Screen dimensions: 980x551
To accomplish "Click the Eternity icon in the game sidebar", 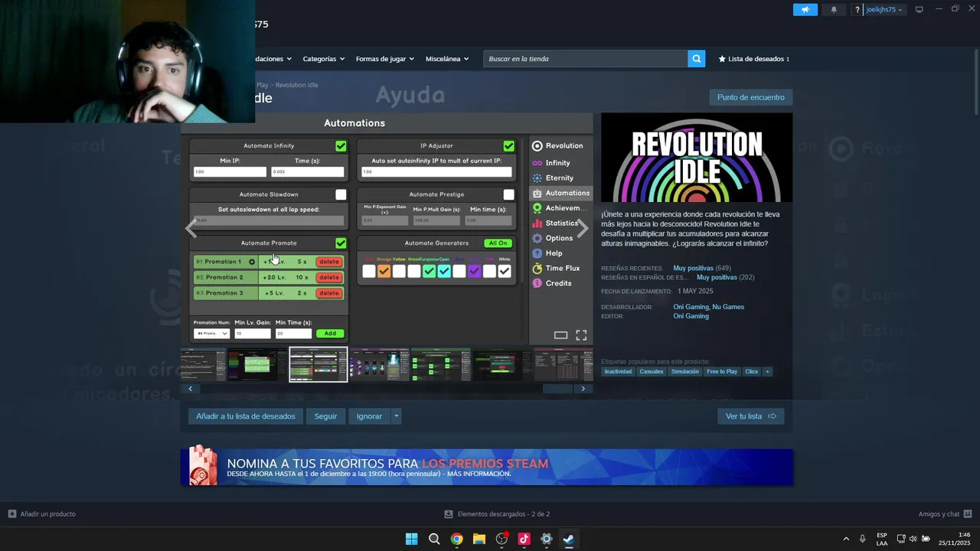I will [537, 178].
